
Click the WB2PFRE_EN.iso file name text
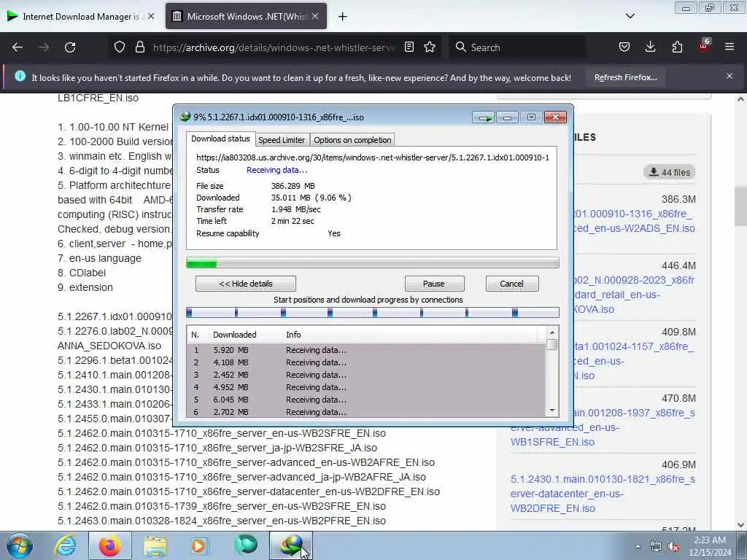click(x=222, y=521)
